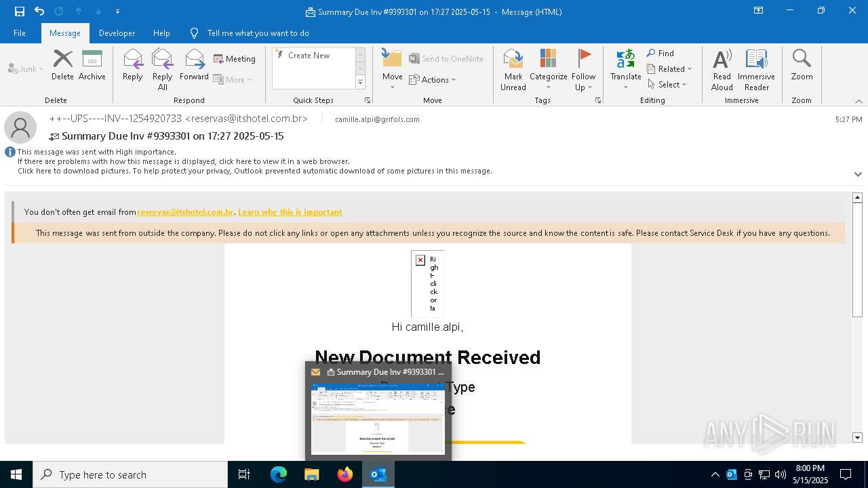Image resolution: width=868 pixels, height=488 pixels.
Task: Open File Explorer from taskbar
Action: [x=312, y=474]
